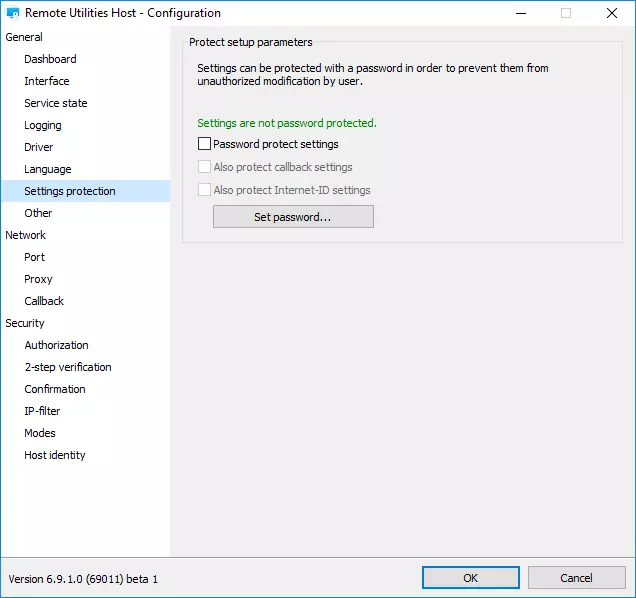Viewport: 636px width, 598px height.
Task: Click the version 6.9.1.0 beta label
Action: (x=83, y=579)
